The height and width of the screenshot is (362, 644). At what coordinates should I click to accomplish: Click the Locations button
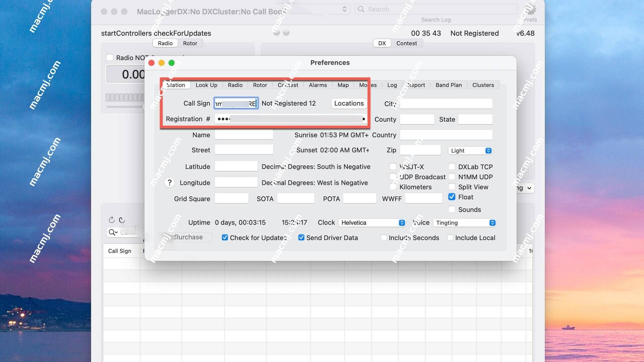(349, 103)
